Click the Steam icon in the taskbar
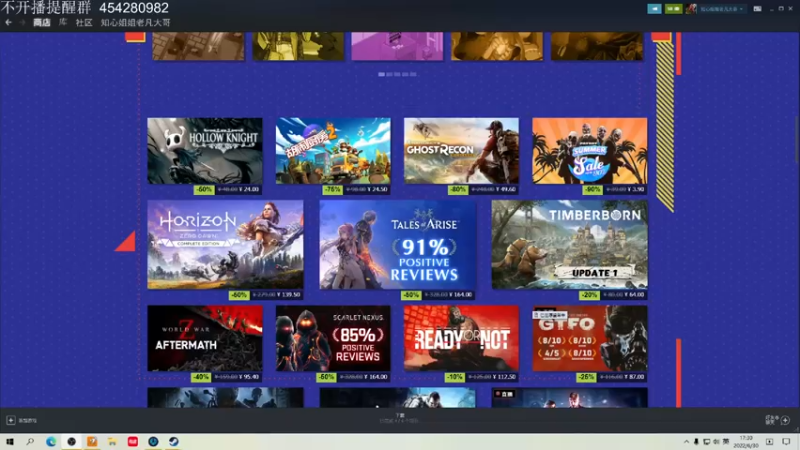This screenshot has height=450, width=800. point(173,442)
